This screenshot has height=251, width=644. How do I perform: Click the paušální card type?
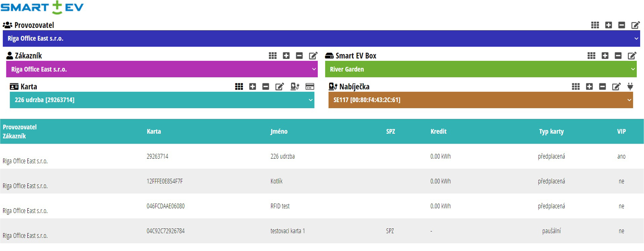coord(551,231)
